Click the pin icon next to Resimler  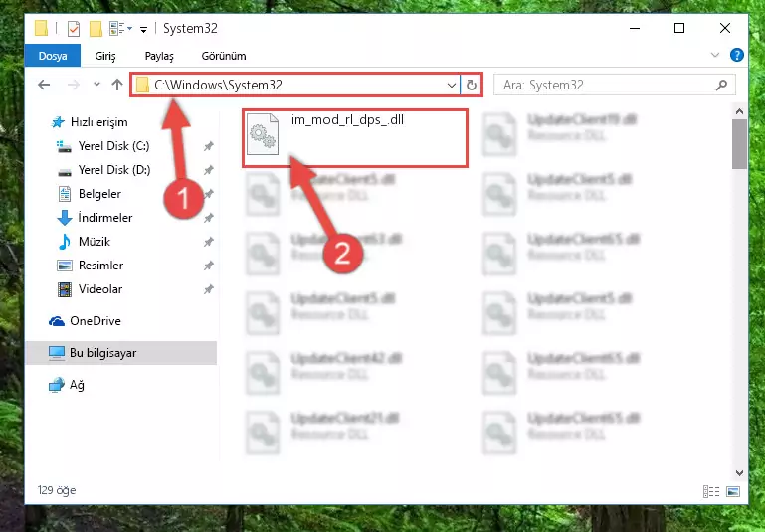[208, 266]
